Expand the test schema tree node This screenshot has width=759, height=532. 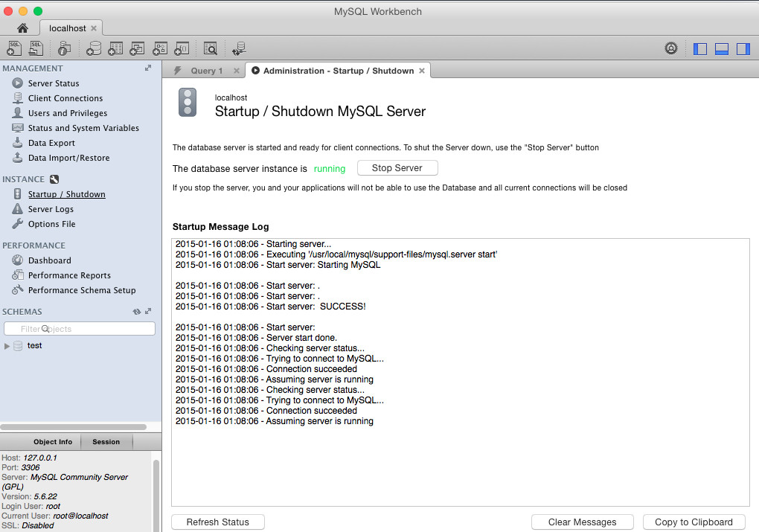[7, 346]
